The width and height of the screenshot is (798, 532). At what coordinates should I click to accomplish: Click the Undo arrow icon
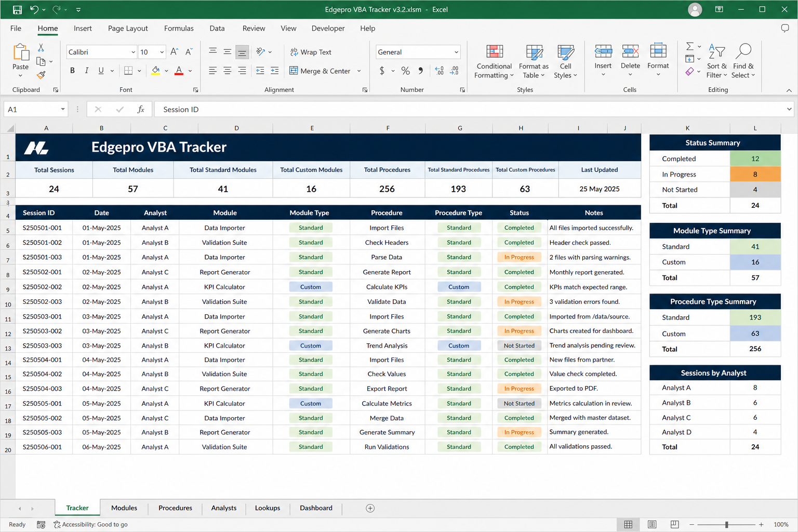click(x=34, y=9)
